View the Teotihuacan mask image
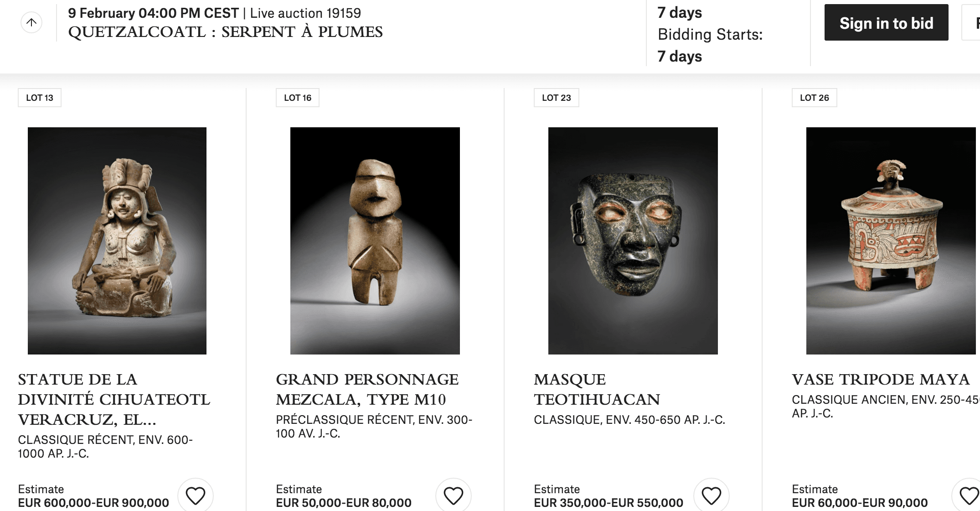Image resolution: width=980 pixels, height=511 pixels. [633, 241]
